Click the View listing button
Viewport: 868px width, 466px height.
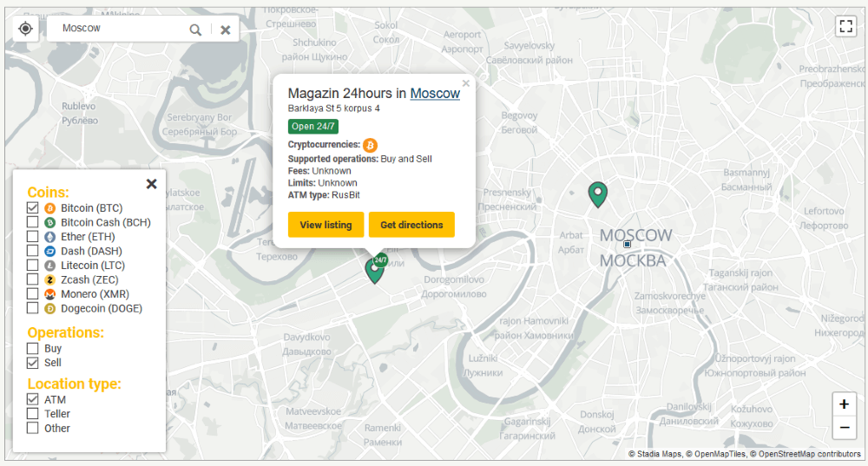click(x=326, y=225)
